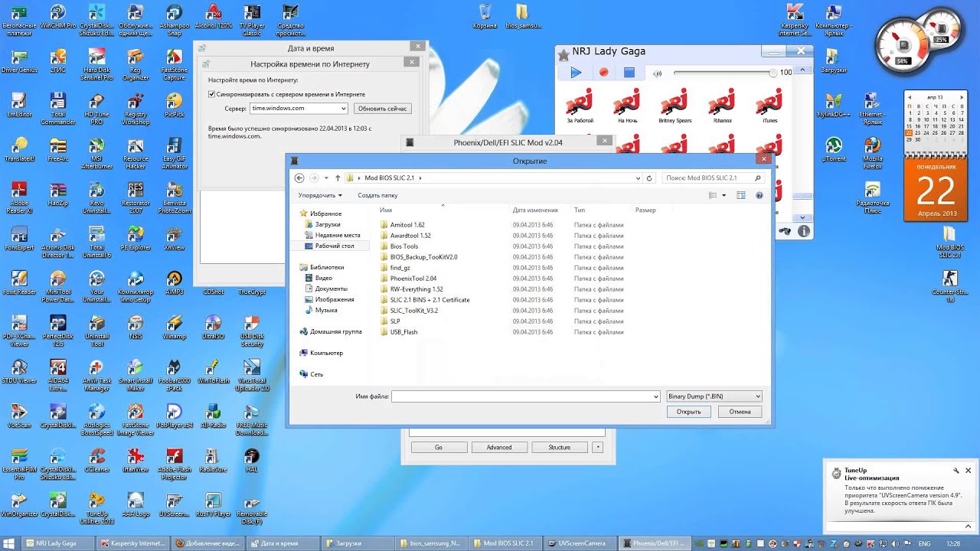This screenshot has width=980, height=551.
Task: Launch FastStone Capture from the desktop
Action: pos(175,64)
